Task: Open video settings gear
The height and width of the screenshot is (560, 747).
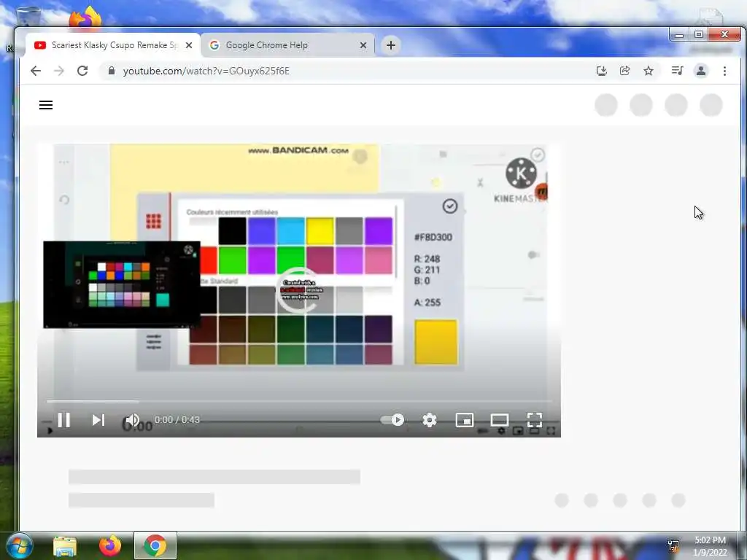Action: tap(429, 419)
